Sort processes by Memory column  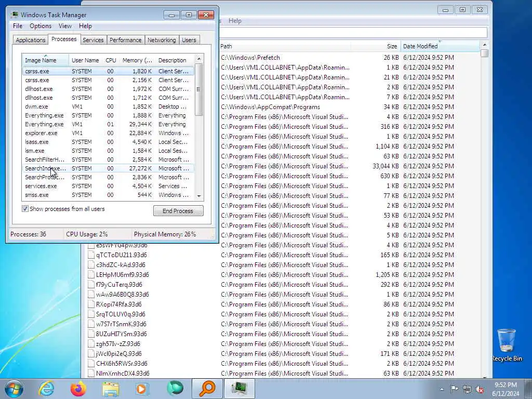137,60
